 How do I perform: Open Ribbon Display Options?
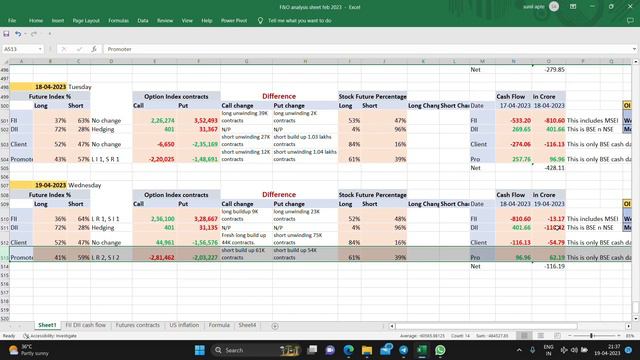(573, 7)
